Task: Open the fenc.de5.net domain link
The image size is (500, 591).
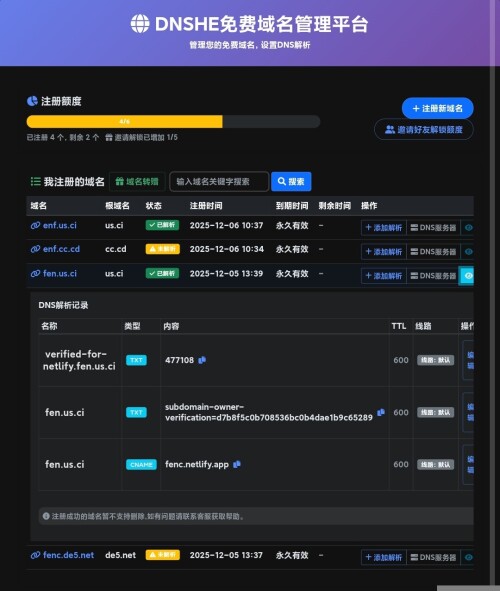Action: 68,555
